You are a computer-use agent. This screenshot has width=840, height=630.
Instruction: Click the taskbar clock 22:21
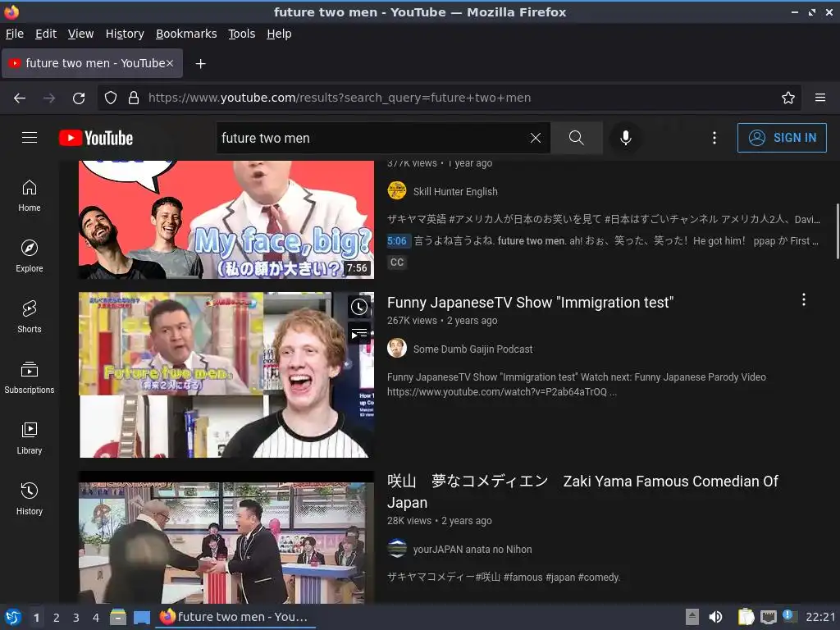[x=820, y=617]
